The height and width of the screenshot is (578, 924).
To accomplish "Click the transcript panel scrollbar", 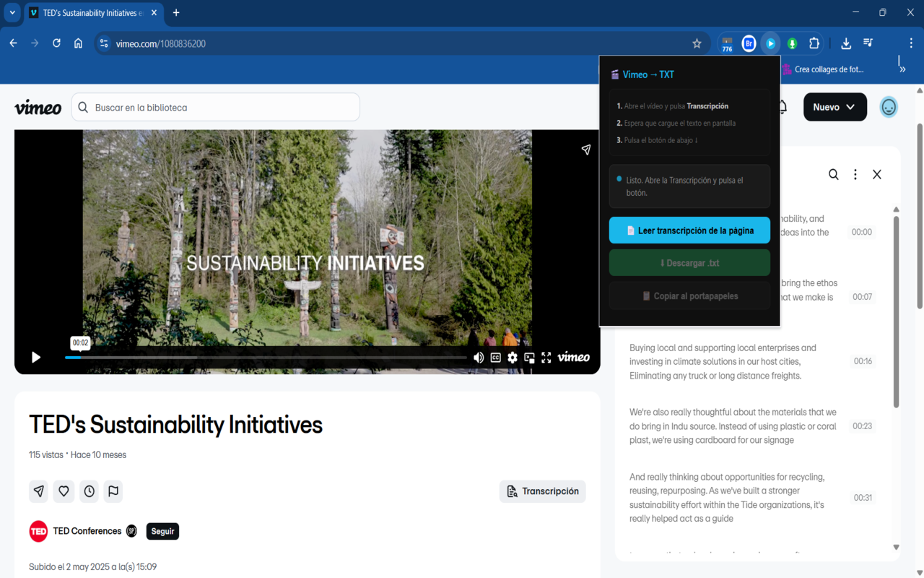I will click(x=897, y=311).
